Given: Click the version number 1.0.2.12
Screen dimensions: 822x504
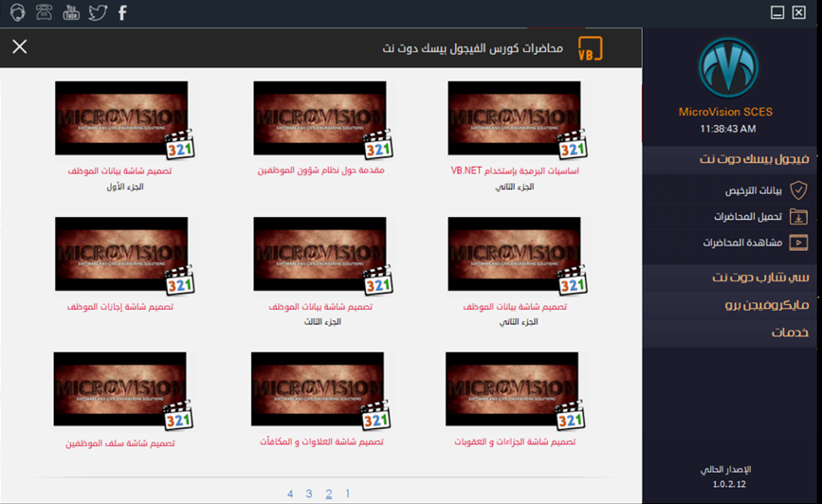Looking at the screenshot, I should (x=729, y=484).
